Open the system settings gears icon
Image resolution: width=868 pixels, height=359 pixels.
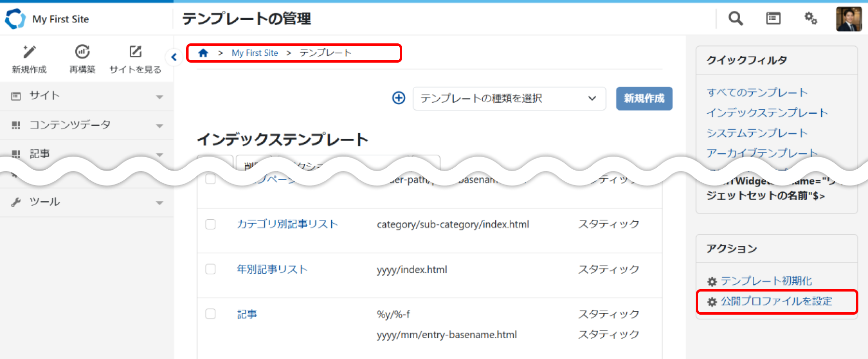[811, 19]
